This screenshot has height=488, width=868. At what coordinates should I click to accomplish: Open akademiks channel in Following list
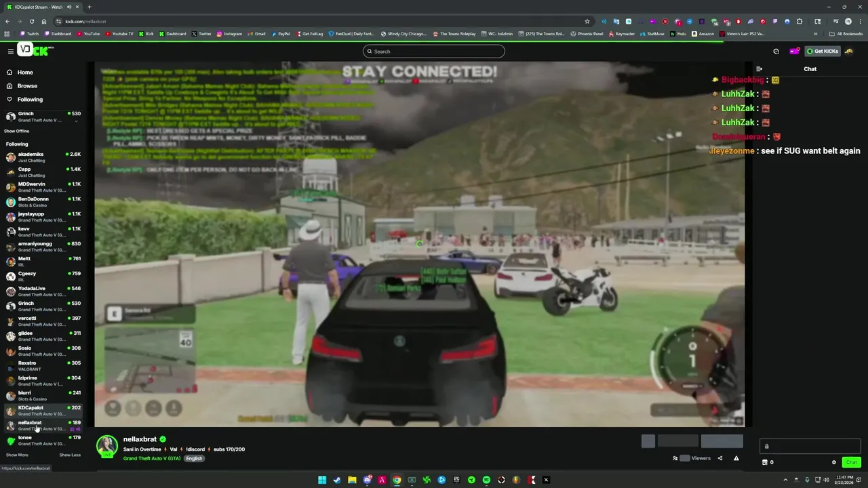[x=43, y=157]
